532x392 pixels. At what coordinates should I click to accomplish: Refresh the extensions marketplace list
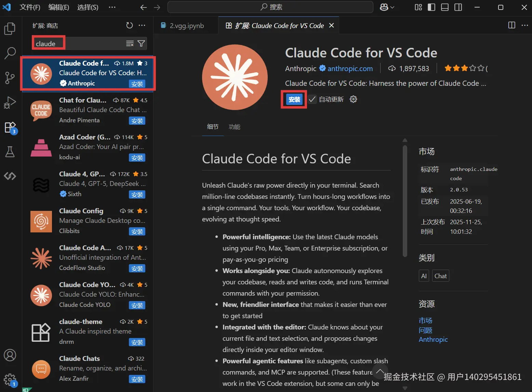[129, 26]
